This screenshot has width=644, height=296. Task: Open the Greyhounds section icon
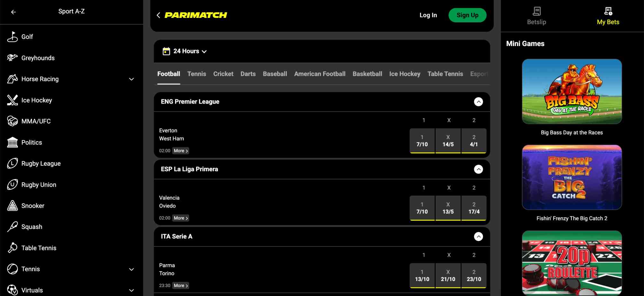point(12,58)
